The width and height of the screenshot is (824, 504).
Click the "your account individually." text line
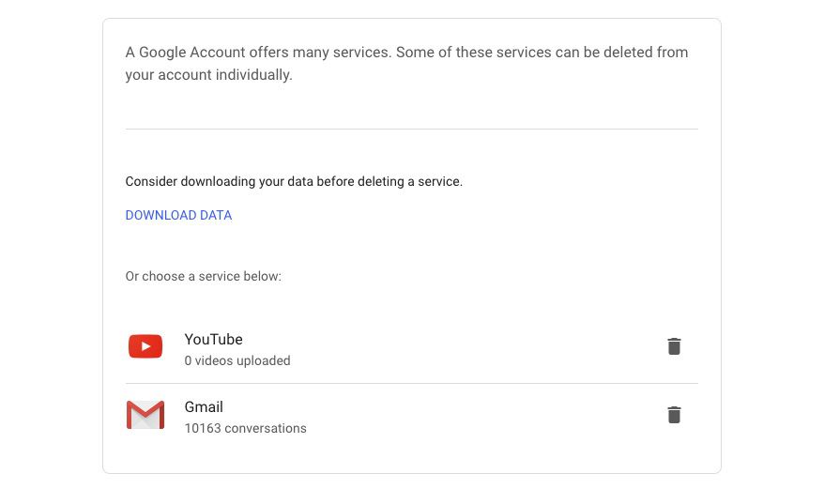click(208, 75)
